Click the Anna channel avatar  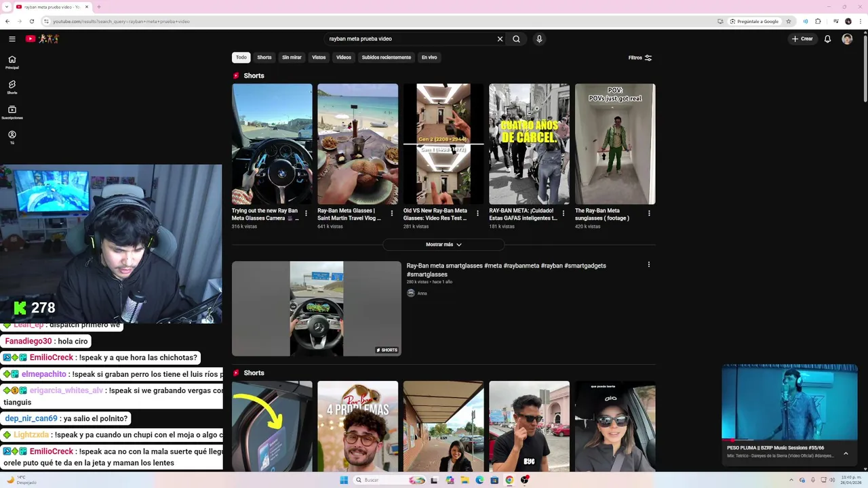click(411, 293)
